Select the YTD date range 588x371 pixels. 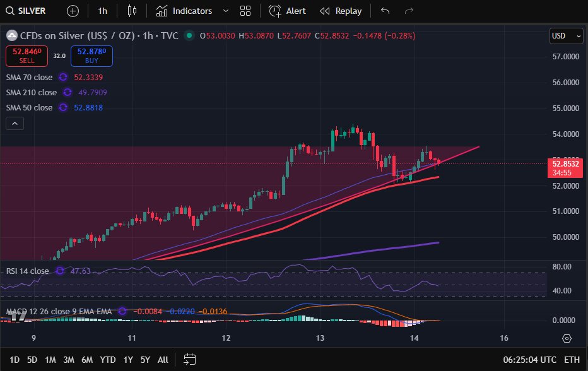[107, 360]
